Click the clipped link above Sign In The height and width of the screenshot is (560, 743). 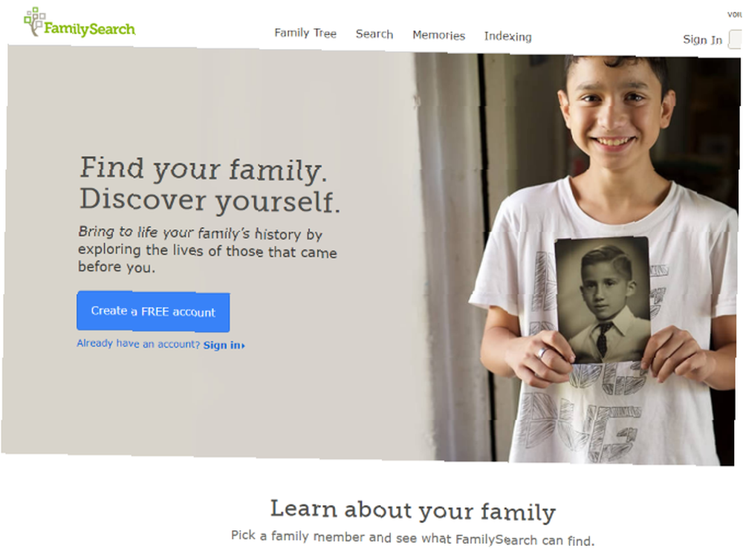pos(735,15)
